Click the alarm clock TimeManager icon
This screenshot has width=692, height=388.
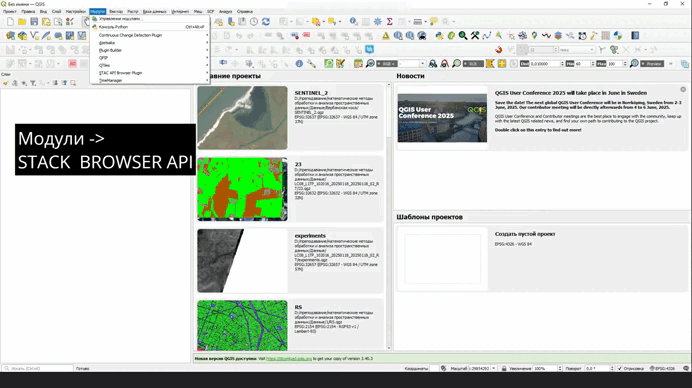click(x=582, y=36)
